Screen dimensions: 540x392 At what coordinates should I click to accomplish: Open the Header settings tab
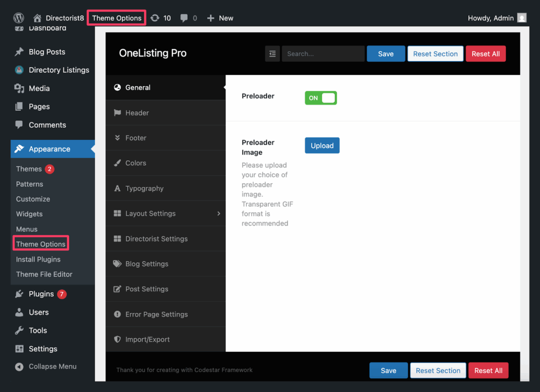point(137,113)
